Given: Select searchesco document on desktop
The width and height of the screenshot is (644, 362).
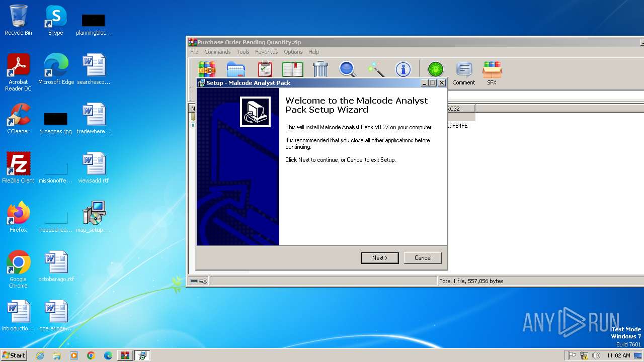Looking at the screenshot, I should click(94, 69).
